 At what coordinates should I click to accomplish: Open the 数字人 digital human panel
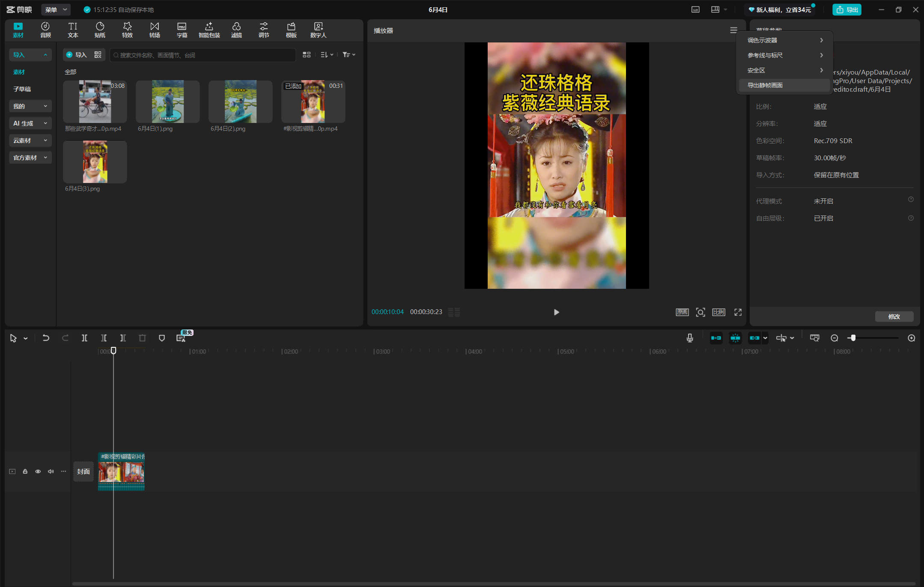pyautogui.click(x=318, y=30)
